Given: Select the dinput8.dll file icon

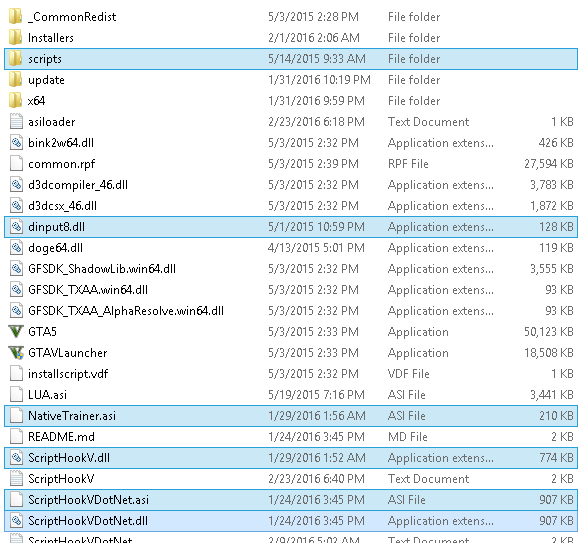Looking at the screenshot, I should (x=16, y=226).
